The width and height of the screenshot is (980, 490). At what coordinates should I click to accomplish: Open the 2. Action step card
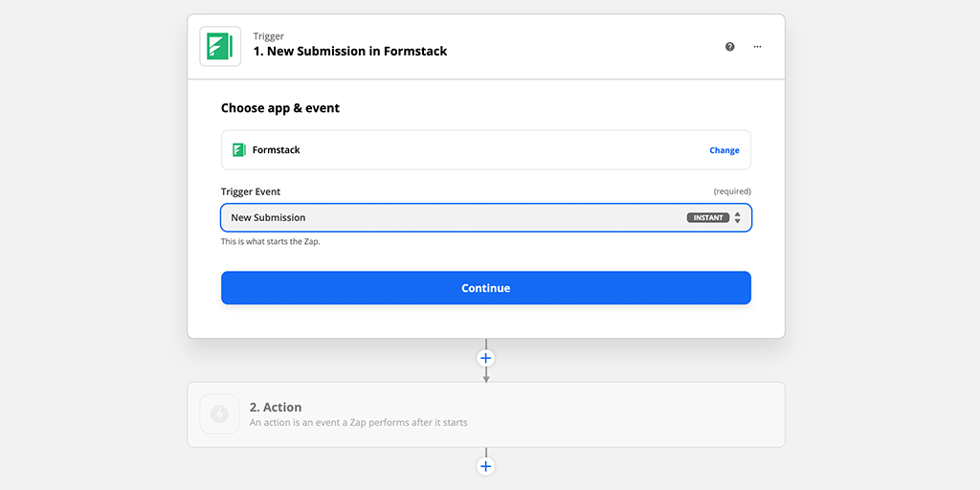(486, 414)
